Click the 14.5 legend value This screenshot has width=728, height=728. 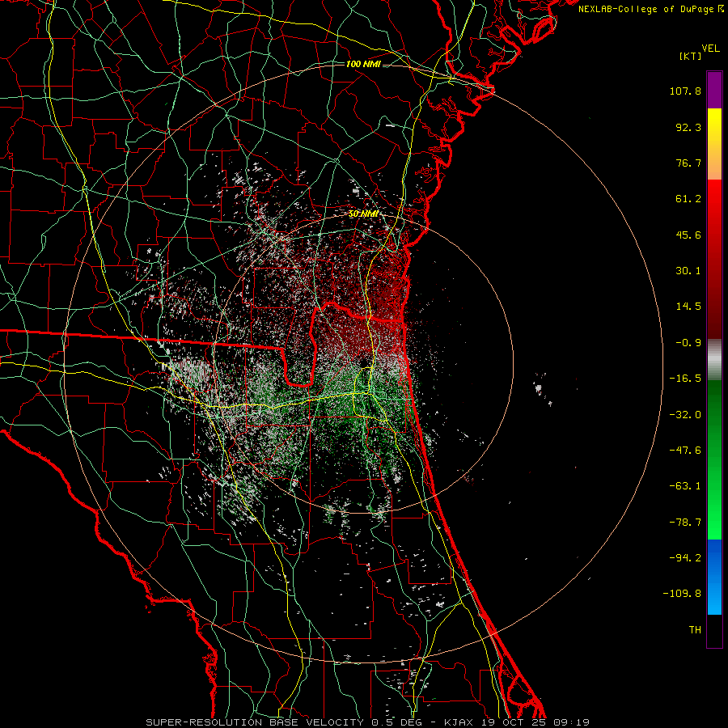(x=688, y=307)
